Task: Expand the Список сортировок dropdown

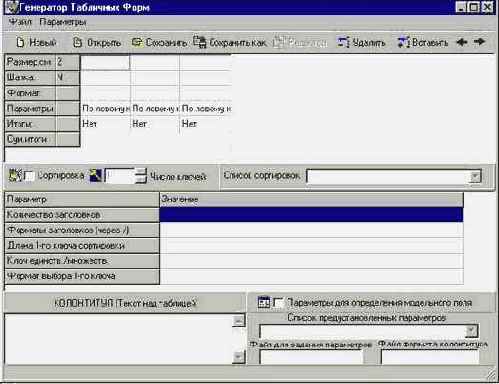Action: click(476, 176)
